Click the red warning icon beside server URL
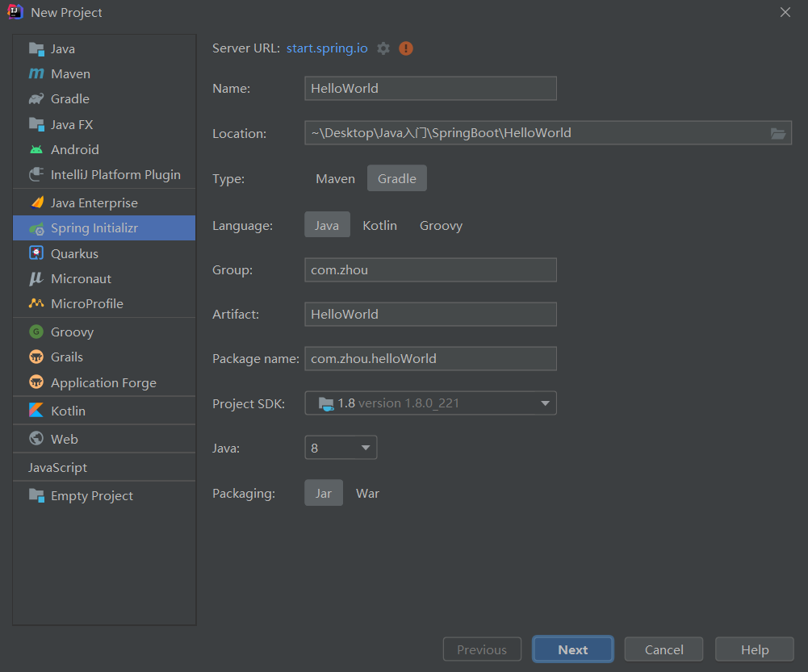The image size is (808, 672). (406, 48)
